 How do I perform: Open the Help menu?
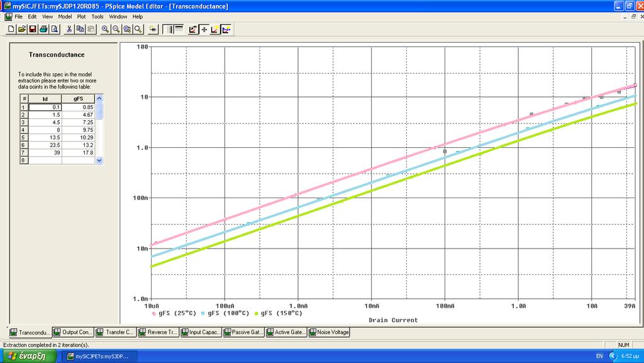tap(138, 17)
